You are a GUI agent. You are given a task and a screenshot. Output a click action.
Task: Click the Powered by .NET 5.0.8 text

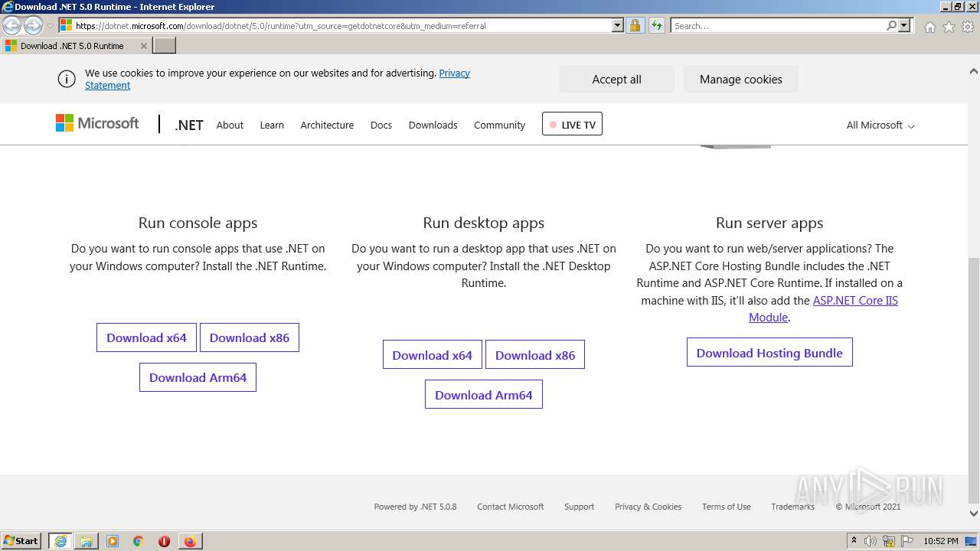coord(415,507)
